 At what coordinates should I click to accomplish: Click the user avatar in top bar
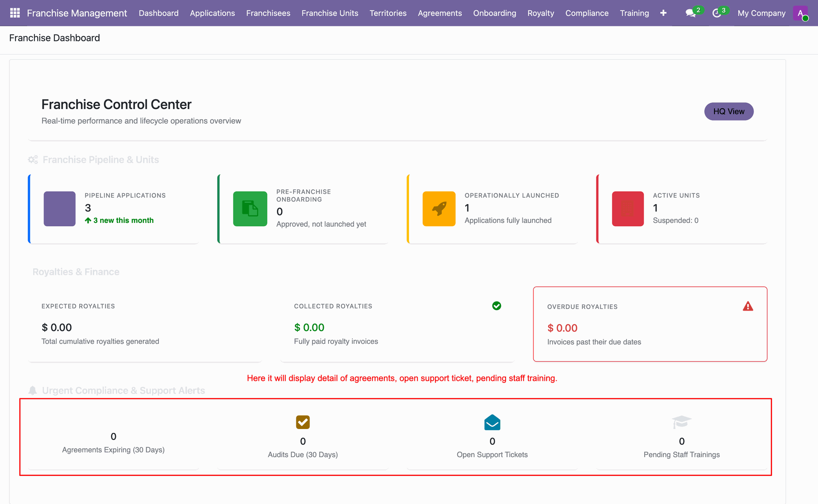click(801, 13)
